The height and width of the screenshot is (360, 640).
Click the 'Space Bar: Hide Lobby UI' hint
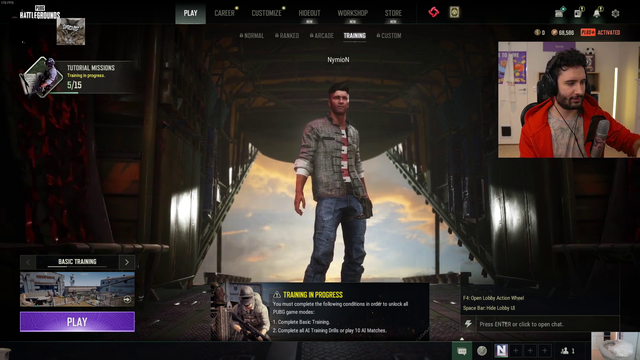[489, 308]
